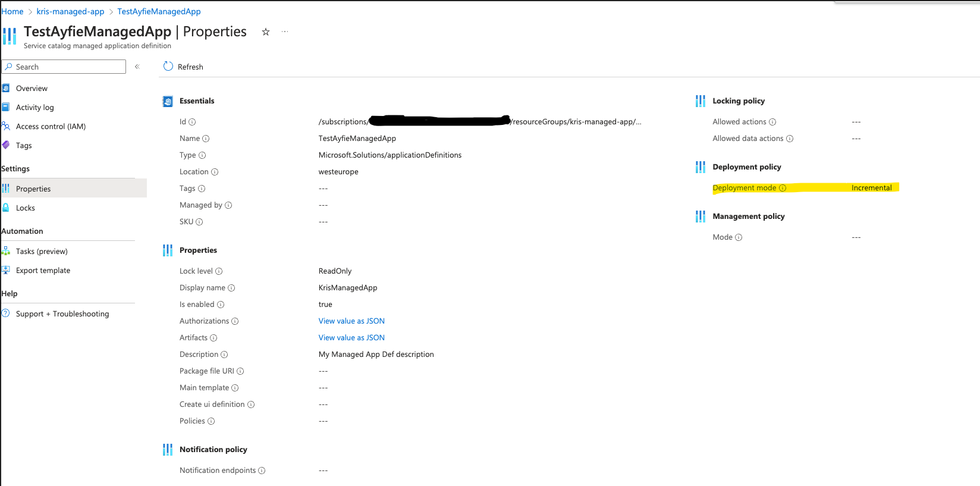Click info icon next to Notification endpoints

(x=262, y=471)
